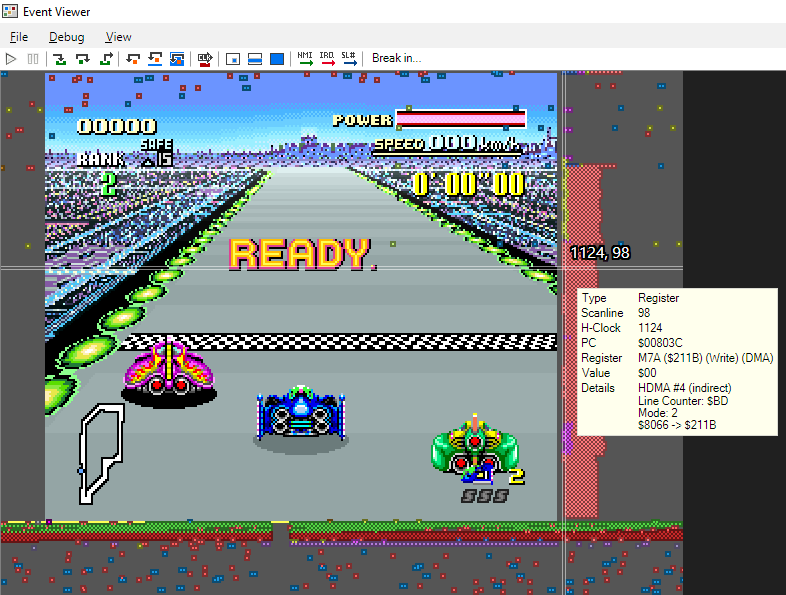This screenshot has width=786, height=595.
Task: Open the View menu
Action: [119, 37]
